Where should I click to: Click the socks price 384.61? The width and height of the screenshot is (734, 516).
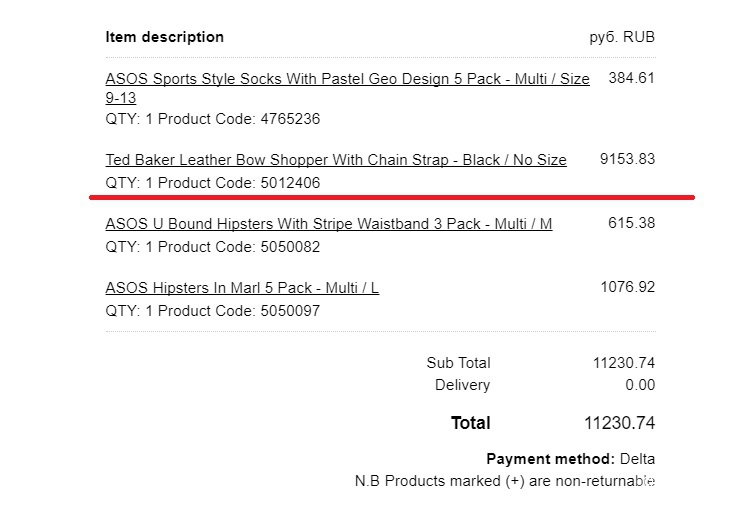[x=631, y=78]
